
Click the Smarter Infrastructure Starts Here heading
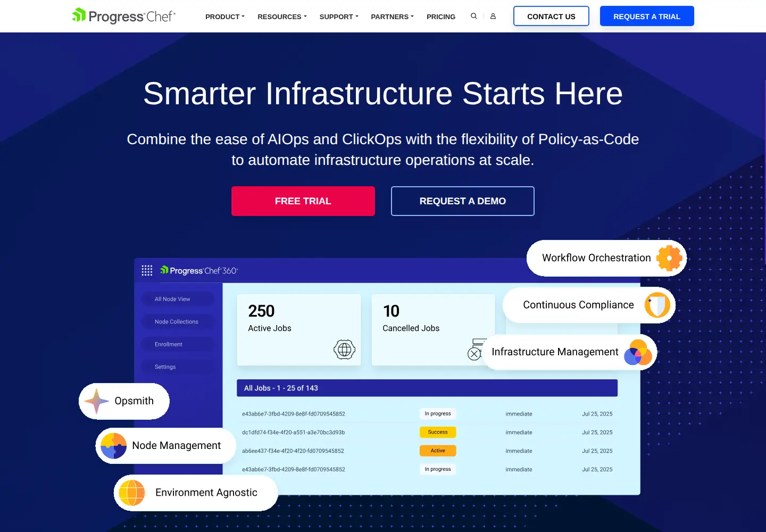click(383, 94)
